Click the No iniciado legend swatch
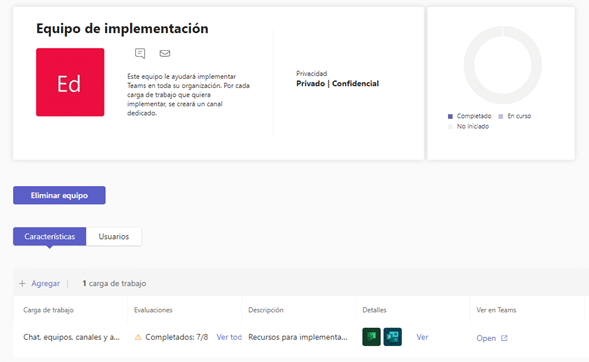Image resolution: width=589 pixels, height=362 pixels. pos(450,127)
